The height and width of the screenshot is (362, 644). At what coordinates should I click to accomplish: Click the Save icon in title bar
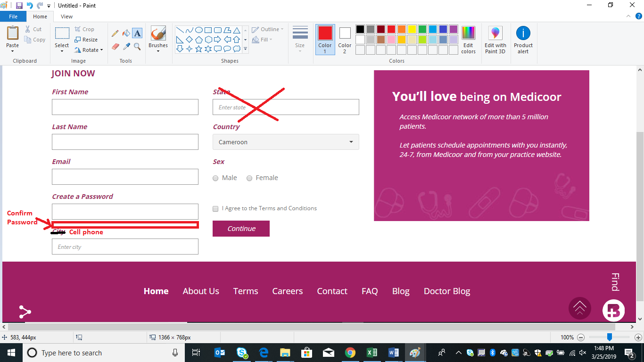tap(19, 6)
